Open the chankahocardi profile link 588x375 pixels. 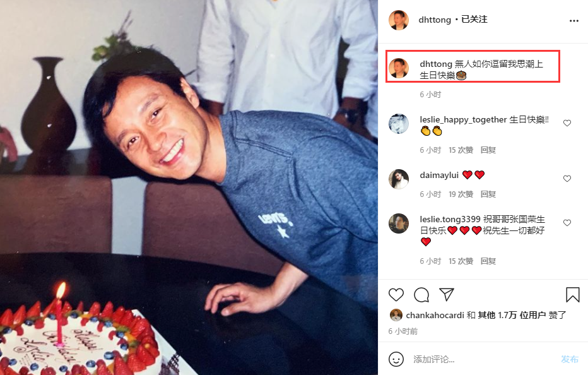click(x=435, y=315)
